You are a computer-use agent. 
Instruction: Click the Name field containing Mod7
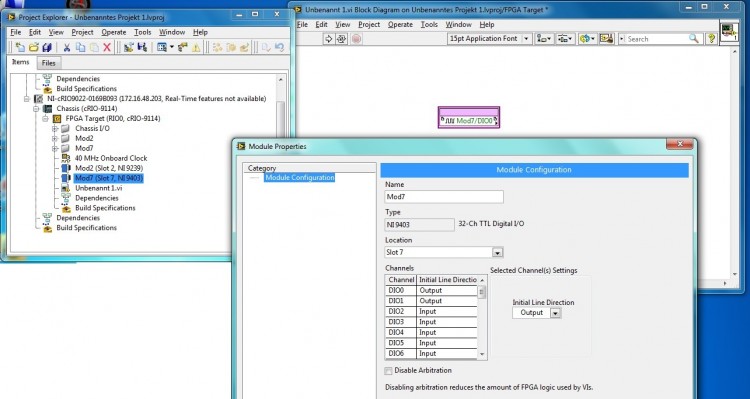[444, 197]
